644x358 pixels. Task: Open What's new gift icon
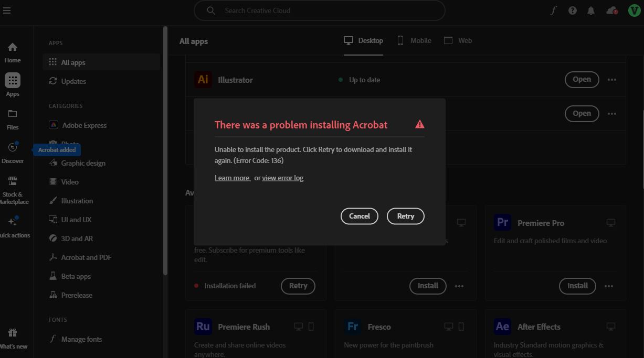[x=13, y=338]
